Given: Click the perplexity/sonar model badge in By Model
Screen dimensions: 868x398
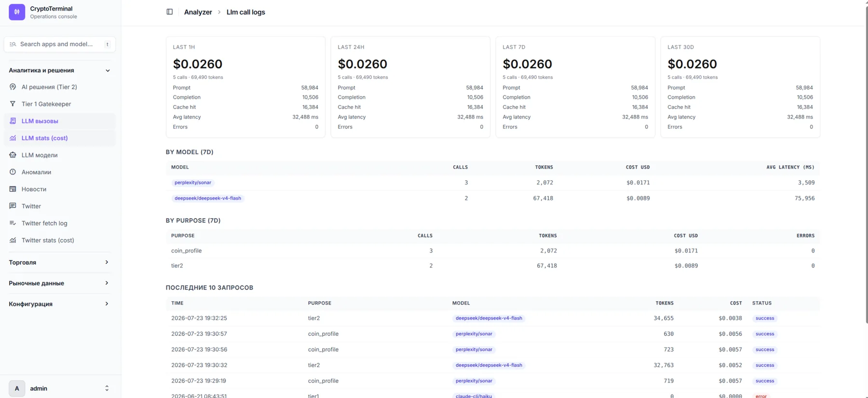Looking at the screenshot, I should pos(193,183).
